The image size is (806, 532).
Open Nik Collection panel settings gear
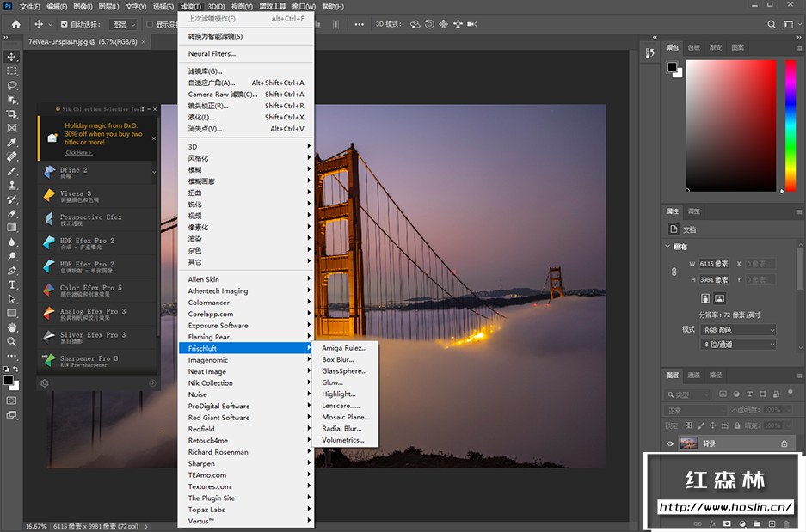(x=45, y=383)
